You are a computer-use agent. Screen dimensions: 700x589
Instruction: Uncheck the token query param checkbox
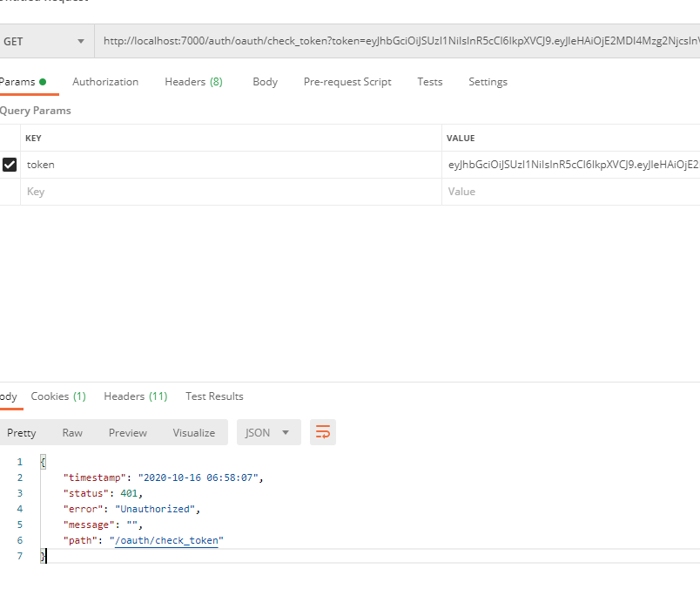[x=10, y=165]
